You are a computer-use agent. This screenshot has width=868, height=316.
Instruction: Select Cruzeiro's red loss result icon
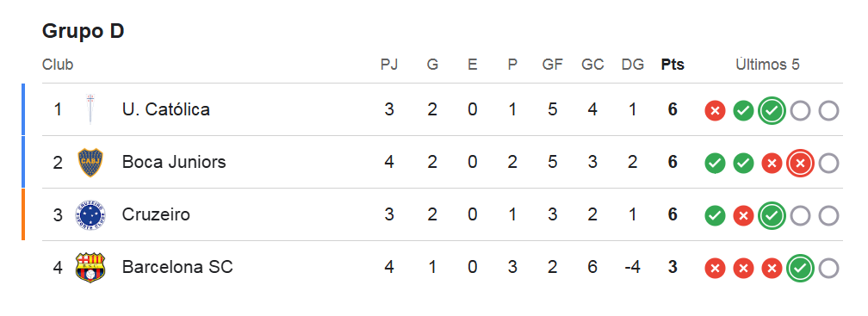[x=743, y=216]
